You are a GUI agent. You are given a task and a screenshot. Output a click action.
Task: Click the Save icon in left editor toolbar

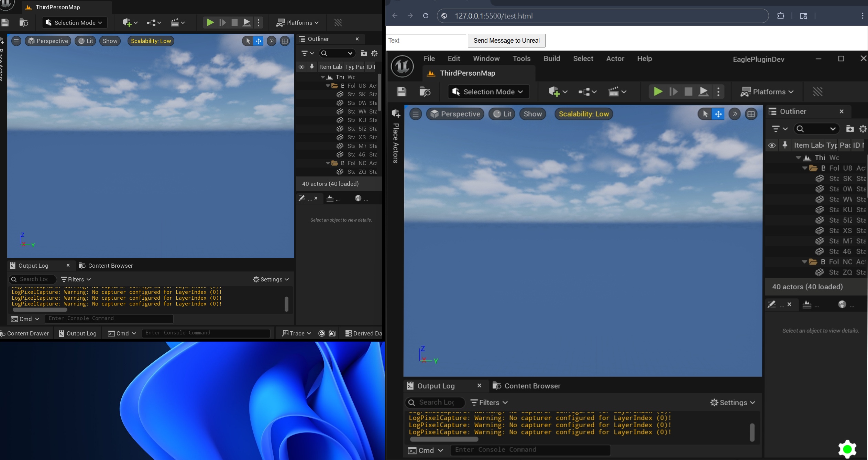(x=5, y=23)
